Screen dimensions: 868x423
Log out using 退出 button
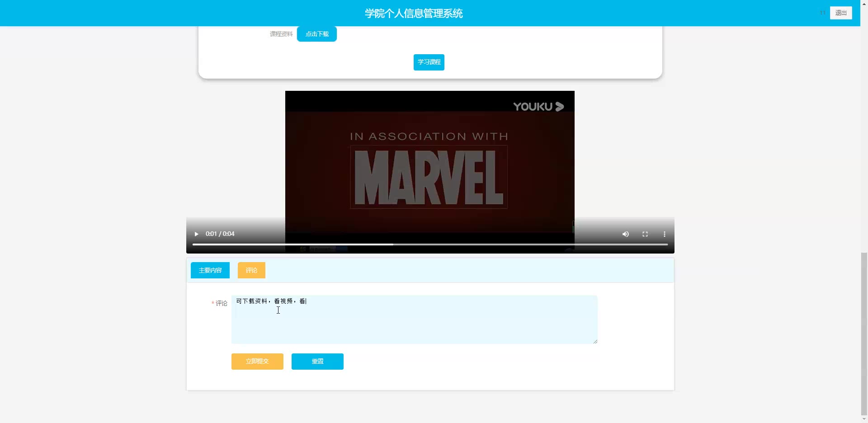pos(841,13)
